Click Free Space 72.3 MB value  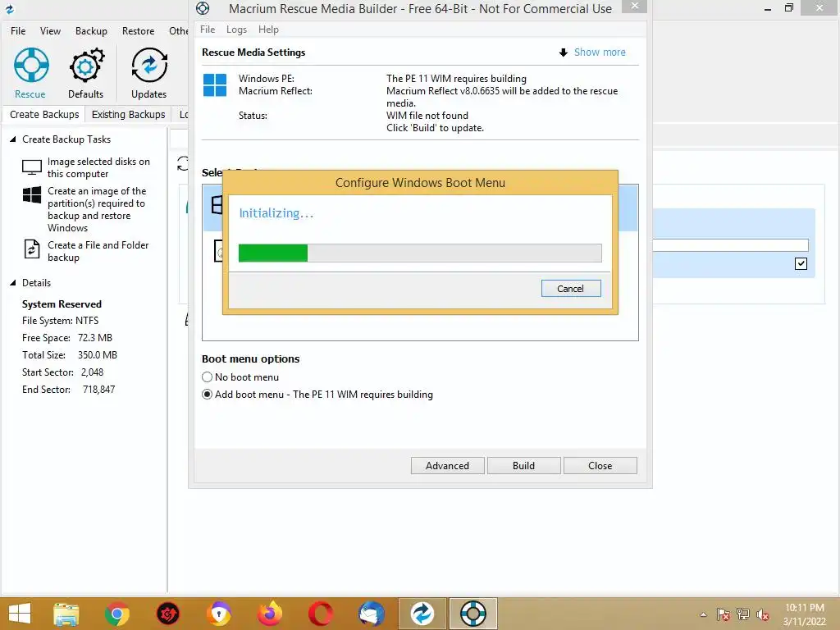(95, 338)
